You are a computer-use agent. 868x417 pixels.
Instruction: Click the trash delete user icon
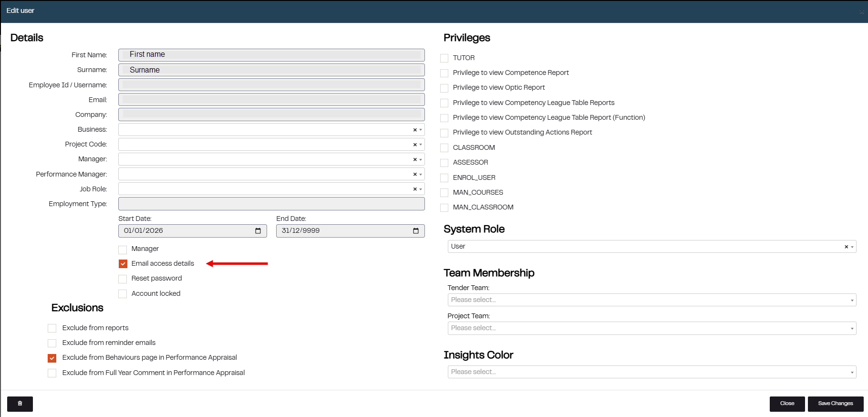(20, 404)
